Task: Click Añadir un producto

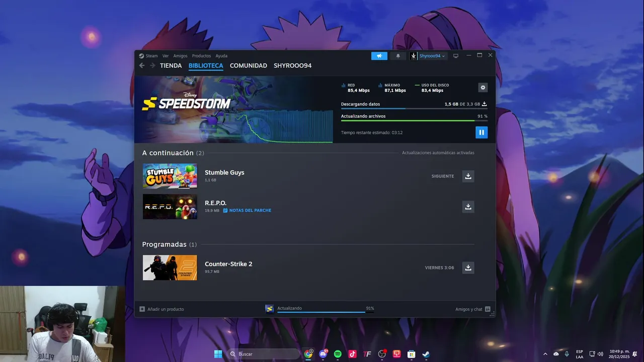Action: [162, 309]
